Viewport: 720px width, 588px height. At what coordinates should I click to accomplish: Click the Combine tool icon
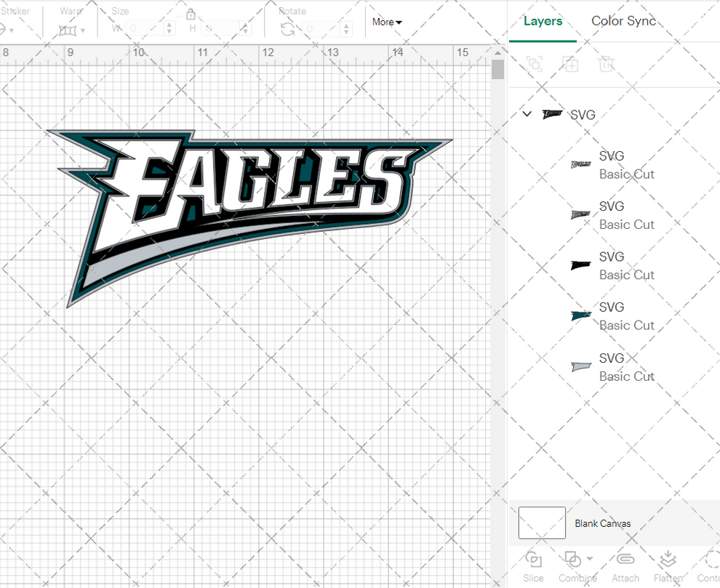coord(572,560)
